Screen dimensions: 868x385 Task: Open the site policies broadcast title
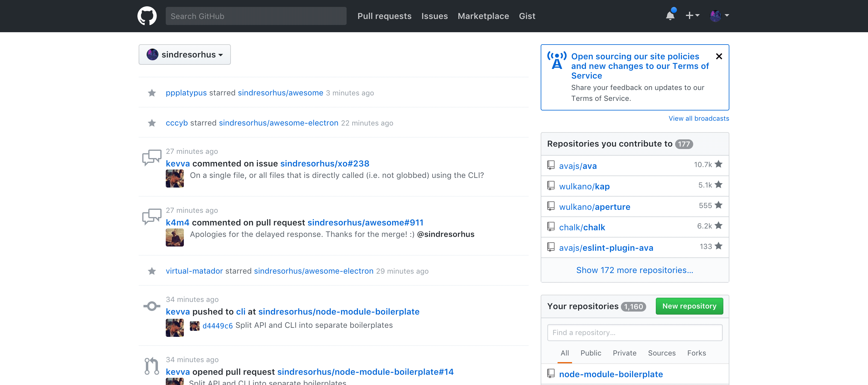[640, 66]
